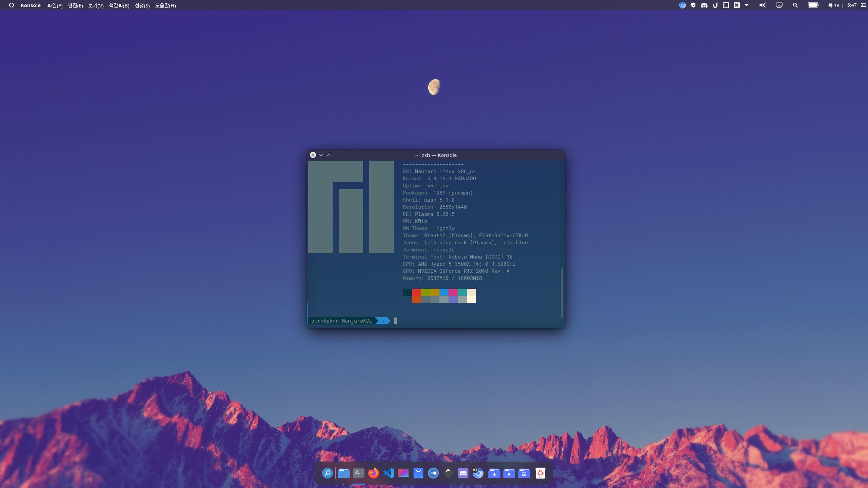The height and width of the screenshot is (488, 868).
Task: Click the 'Resolution: 2560x1440' line
Action: tap(435, 207)
